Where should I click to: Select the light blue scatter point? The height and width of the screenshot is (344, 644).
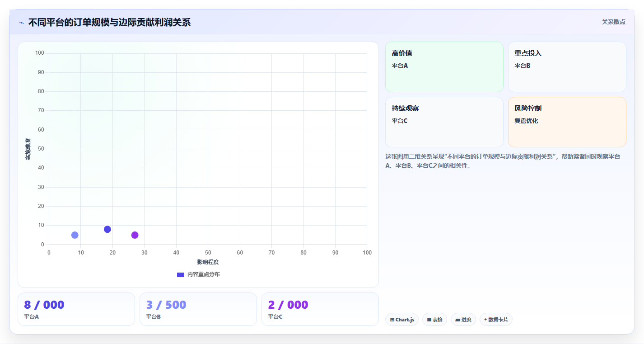pos(75,235)
